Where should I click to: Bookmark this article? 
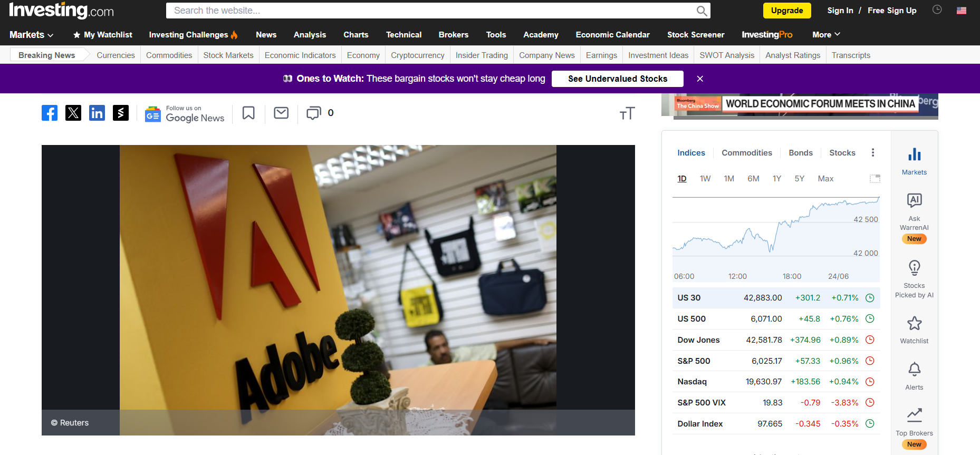(248, 113)
